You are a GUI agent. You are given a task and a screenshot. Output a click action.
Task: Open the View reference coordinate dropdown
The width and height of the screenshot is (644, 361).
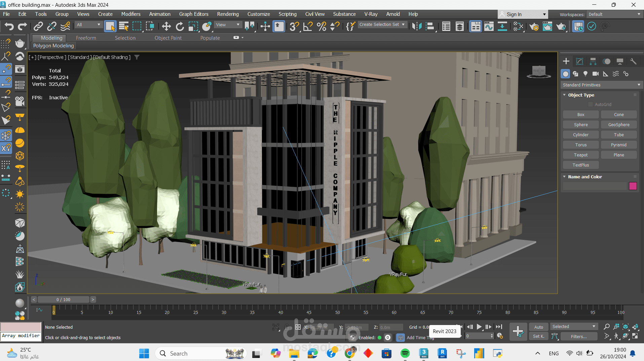click(x=228, y=25)
